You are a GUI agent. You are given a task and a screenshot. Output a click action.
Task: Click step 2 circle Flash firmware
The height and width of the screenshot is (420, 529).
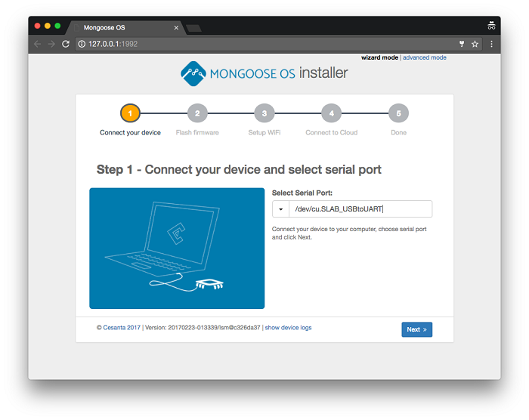coord(197,113)
